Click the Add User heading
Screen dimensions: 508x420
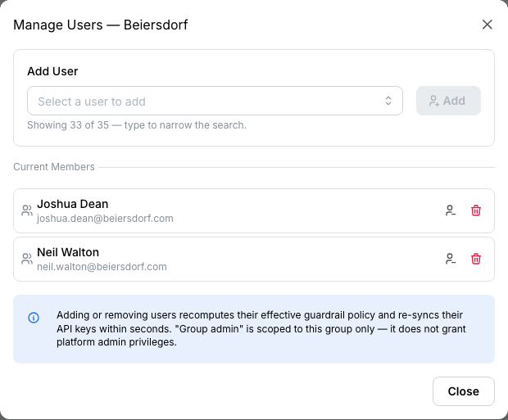(x=52, y=71)
